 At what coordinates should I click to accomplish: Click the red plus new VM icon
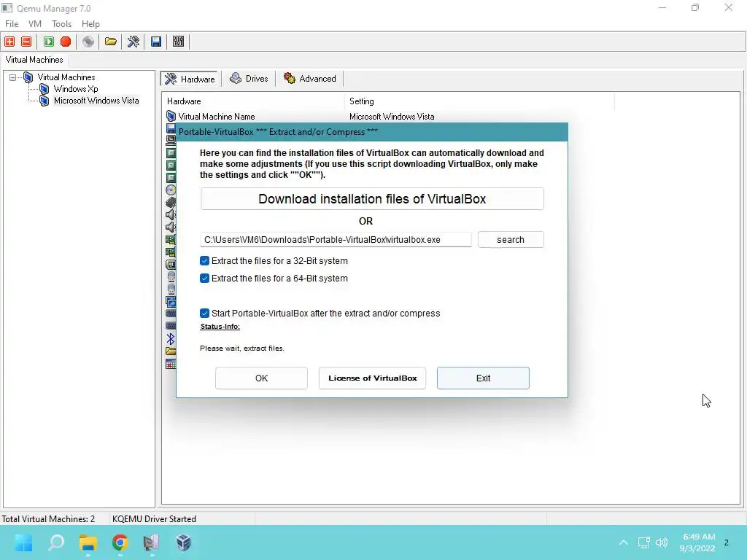[x=9, y=42]
